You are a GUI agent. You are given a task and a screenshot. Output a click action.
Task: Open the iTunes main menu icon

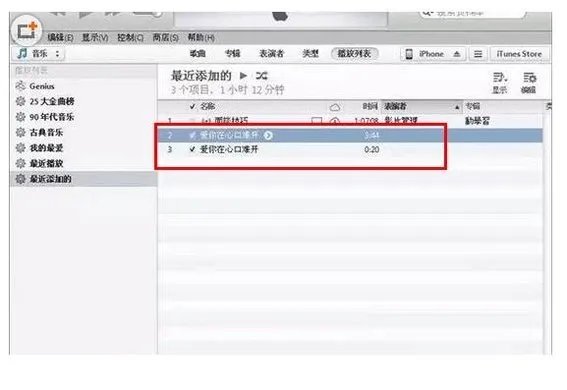pyautogui.click(x=27, y=31)
